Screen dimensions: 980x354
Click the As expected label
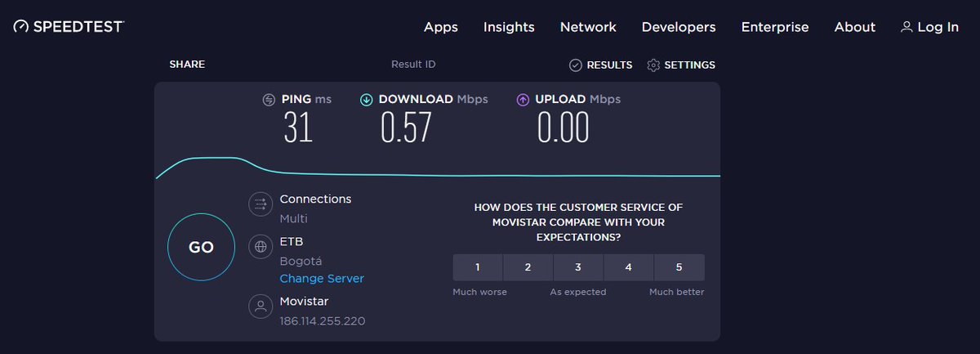[578, 292]
